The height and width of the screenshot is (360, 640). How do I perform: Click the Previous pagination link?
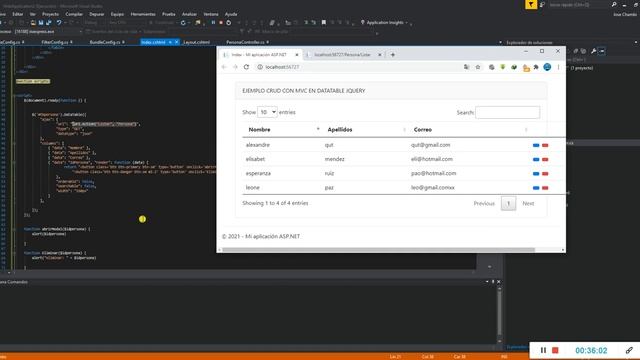(484, 203)
